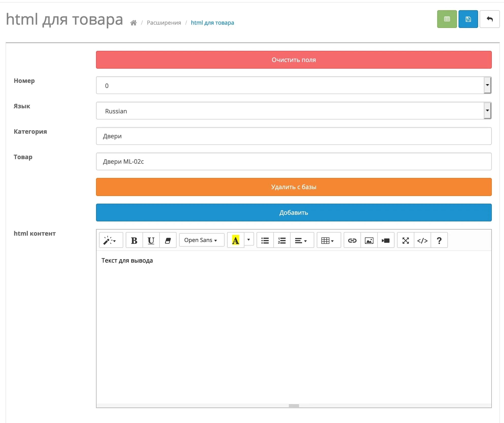Toggle underline formatting in editor
Image resolution: width=504 pixels, height=423 pixels.
tap(151, 240)
